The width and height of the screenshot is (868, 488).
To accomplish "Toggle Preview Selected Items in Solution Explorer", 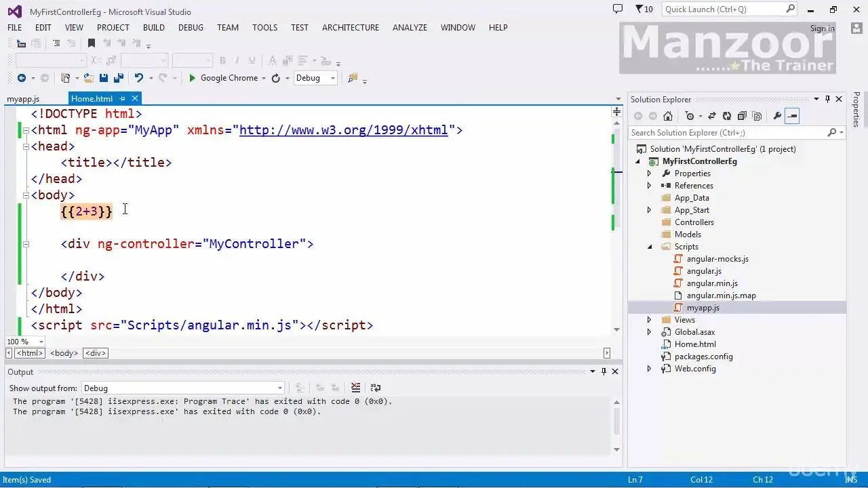I will click(792, 116).
